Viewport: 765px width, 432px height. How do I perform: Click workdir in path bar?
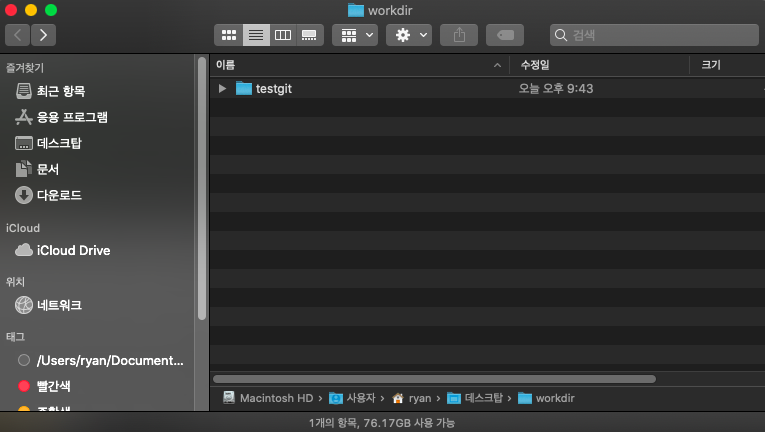pyautogui.click(x=546, y=398)
